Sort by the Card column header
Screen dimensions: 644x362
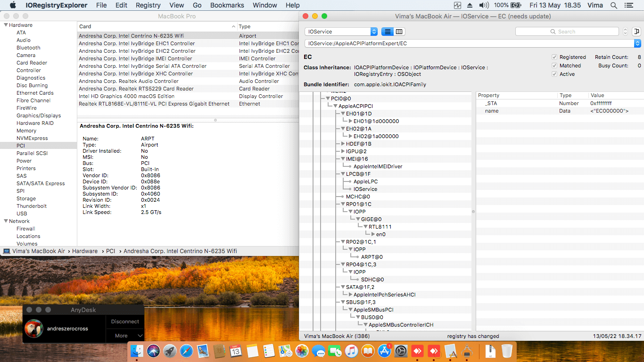tap(157, 26)
